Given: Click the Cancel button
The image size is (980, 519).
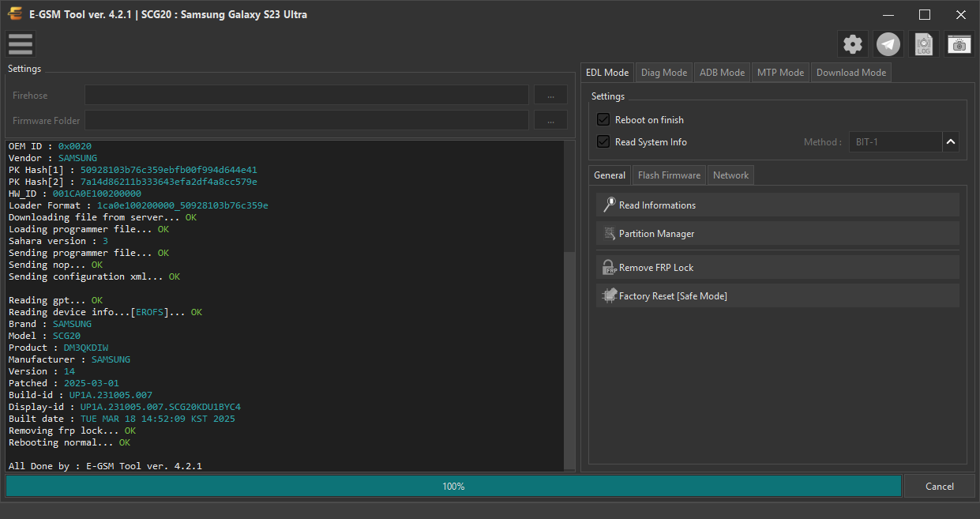Looking at the screenshot, I should [x=940, y=487].
